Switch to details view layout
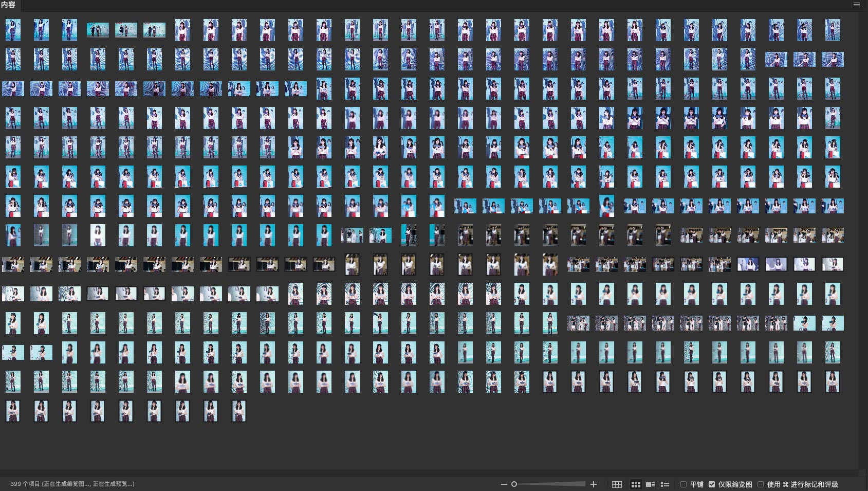The height and width of the screenshot is (491, 868). click(650, 484)
